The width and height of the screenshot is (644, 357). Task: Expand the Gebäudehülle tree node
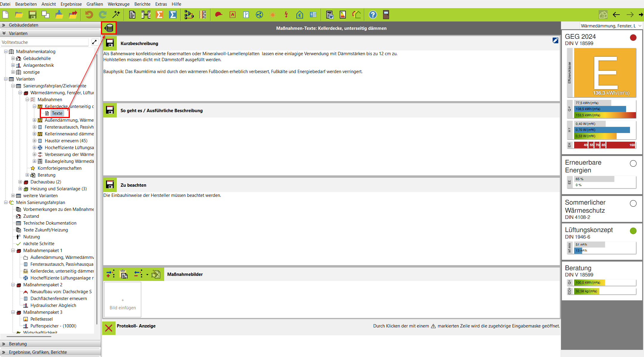13,58
